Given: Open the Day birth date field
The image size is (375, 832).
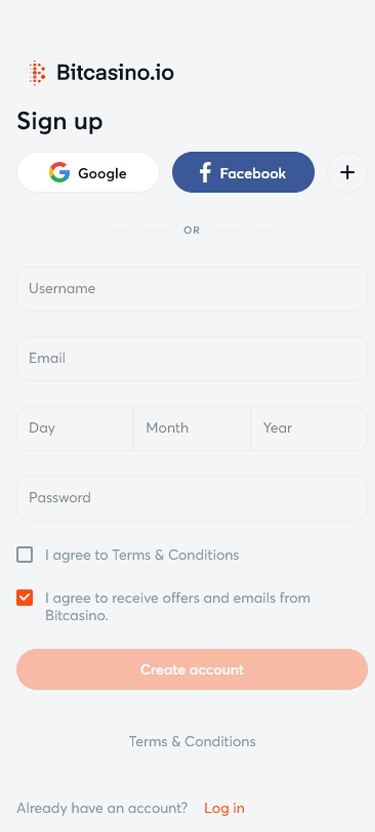Looking at the screenshot, I should 75,428.
